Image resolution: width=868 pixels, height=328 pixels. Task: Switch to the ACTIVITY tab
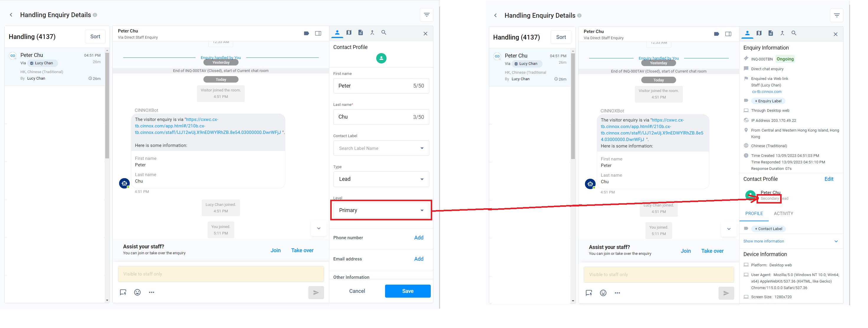[783, 213]
